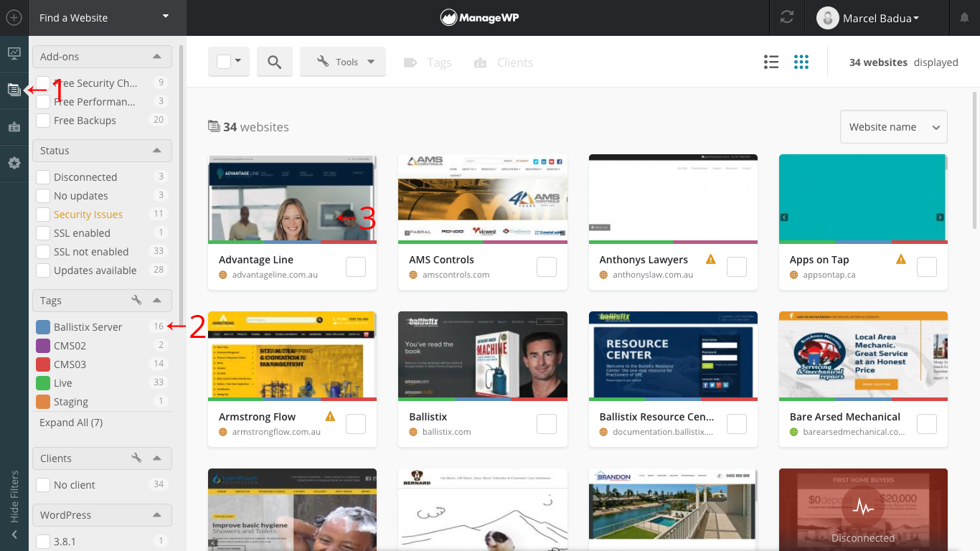980x551 pixels.
Task: Open the notifications bell
Action: pyautogui.click(x=964, y=18)
